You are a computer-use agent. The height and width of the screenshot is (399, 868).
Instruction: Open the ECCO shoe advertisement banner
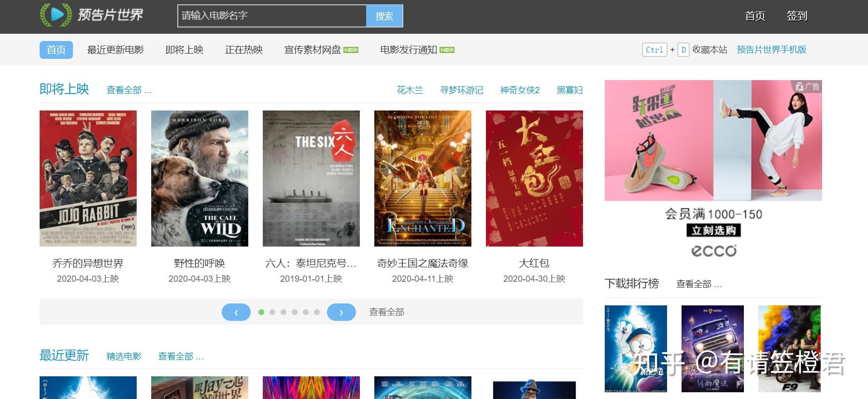[713, 170]
